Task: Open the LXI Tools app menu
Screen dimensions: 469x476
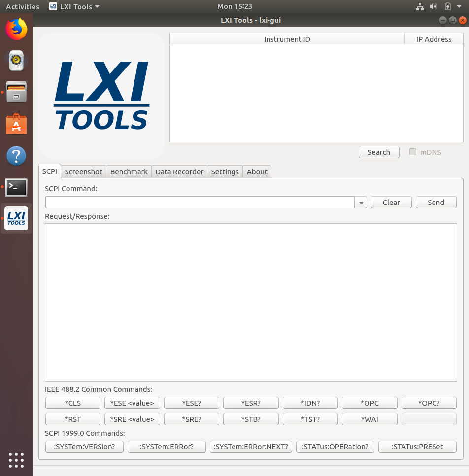Action: pos(75,6)
